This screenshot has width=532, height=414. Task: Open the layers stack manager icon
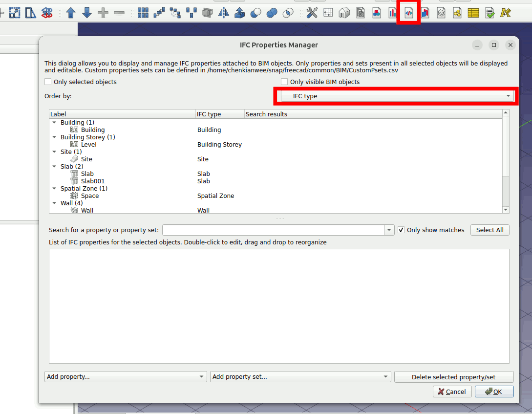coord(441,13)
